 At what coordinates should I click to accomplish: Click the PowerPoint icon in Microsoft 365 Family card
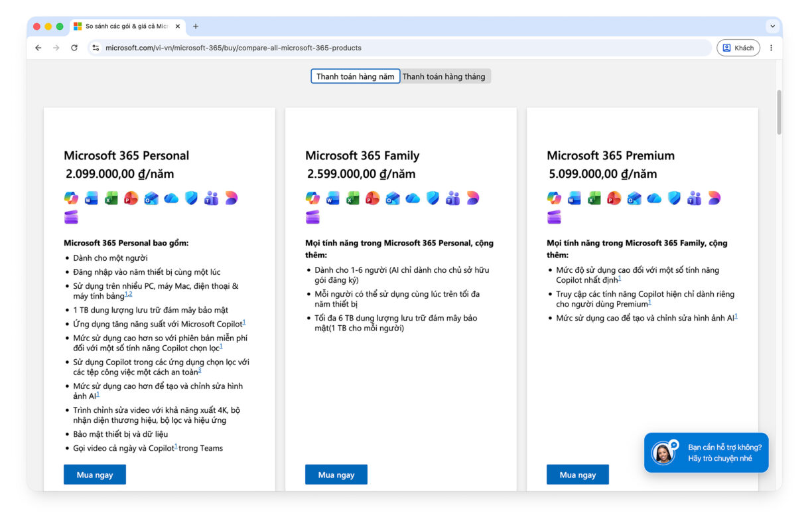[x=372, y=198]
